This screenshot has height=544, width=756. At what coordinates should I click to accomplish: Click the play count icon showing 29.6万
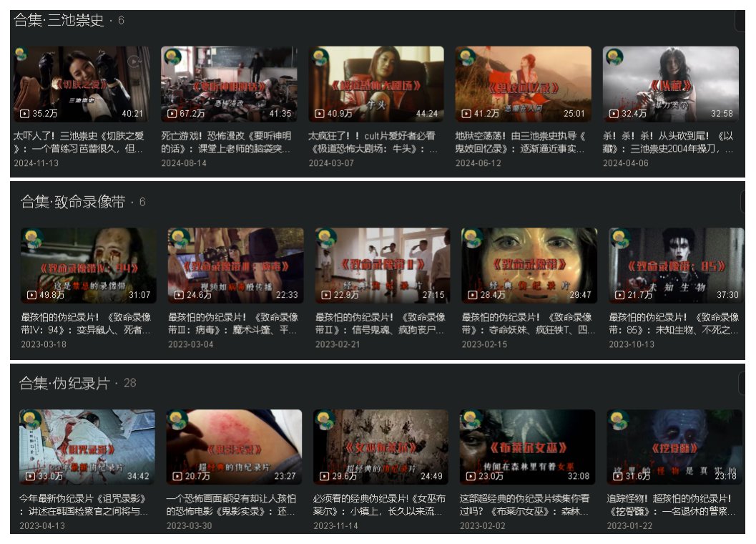coord(324,477)
